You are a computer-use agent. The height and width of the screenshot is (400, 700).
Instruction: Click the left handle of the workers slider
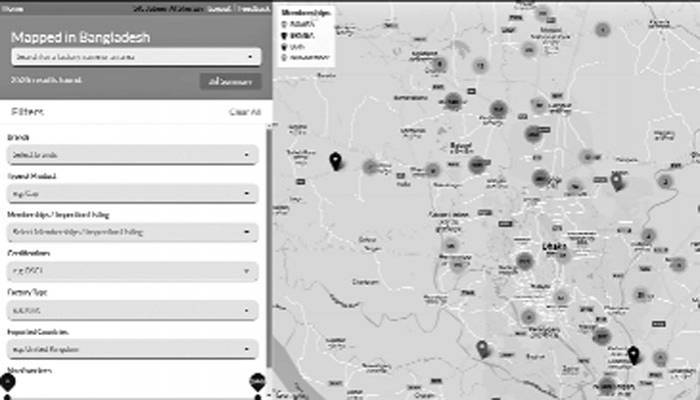coord(8,382)
